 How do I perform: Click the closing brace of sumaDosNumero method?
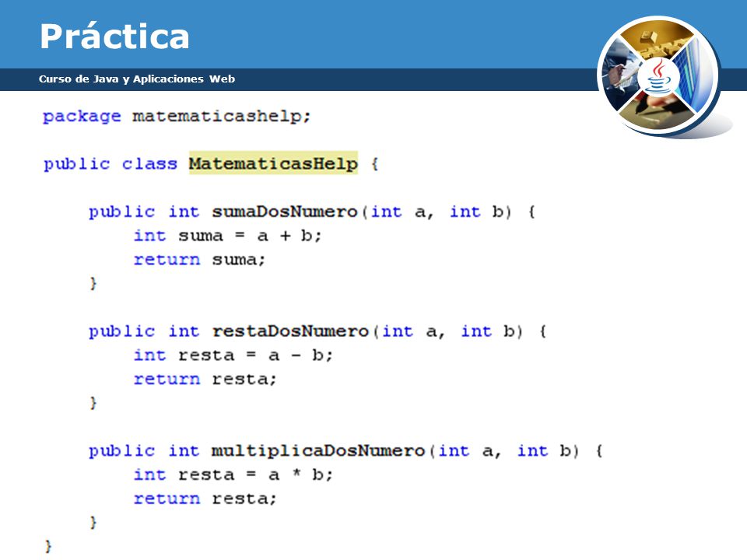pyautogui.click(x=93, y=283)
